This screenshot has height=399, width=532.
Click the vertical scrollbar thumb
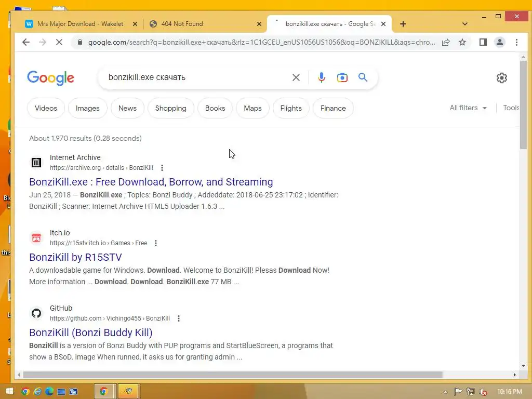[523, 104]
